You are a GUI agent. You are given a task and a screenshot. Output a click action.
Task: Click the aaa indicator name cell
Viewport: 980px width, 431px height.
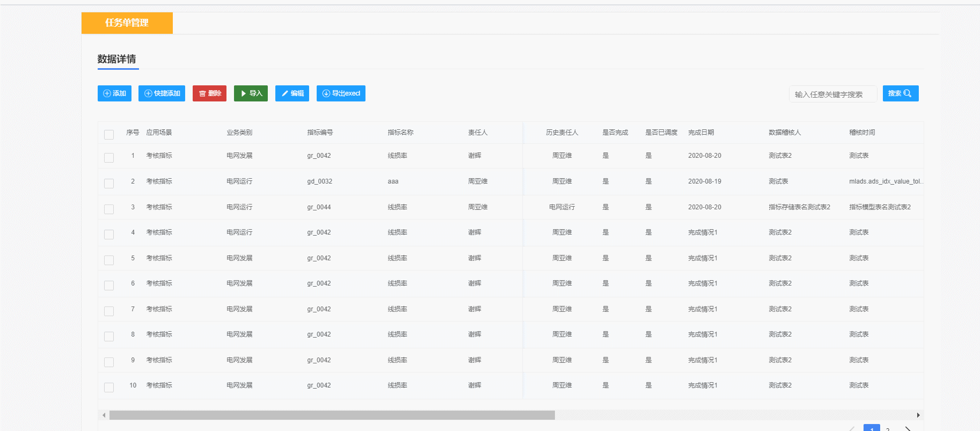coord(393,181)
